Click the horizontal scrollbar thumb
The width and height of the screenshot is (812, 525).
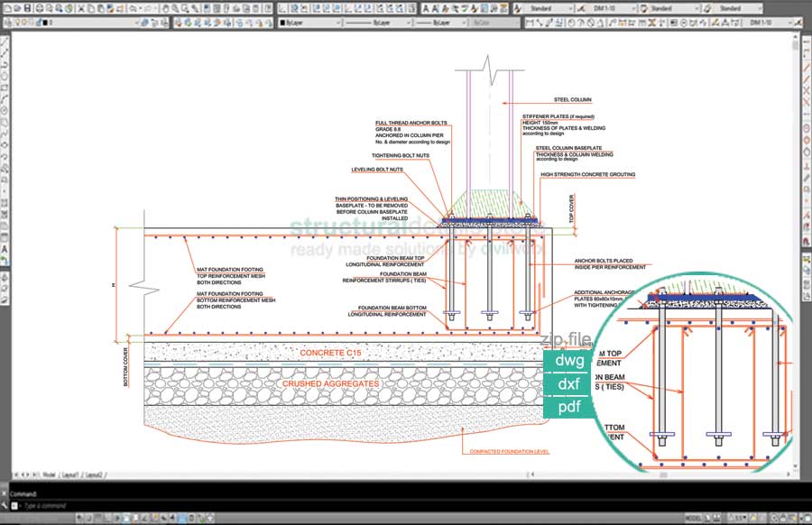663,474
